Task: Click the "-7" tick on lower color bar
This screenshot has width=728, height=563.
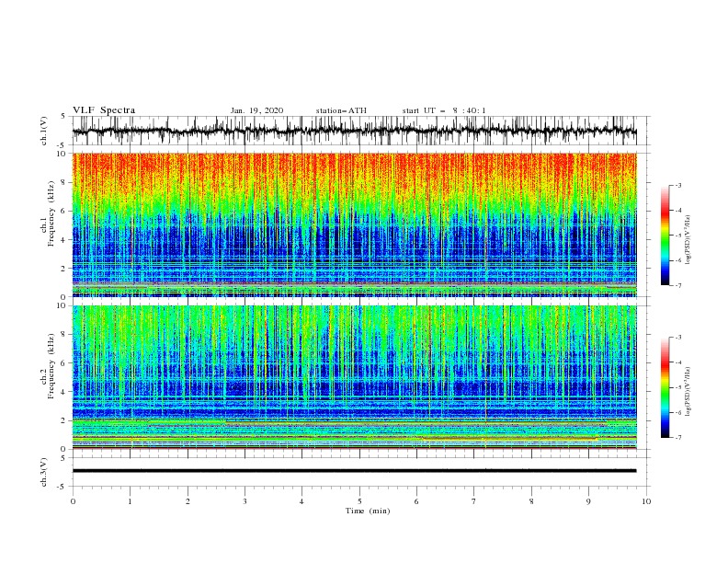Action: coord(678,438)
